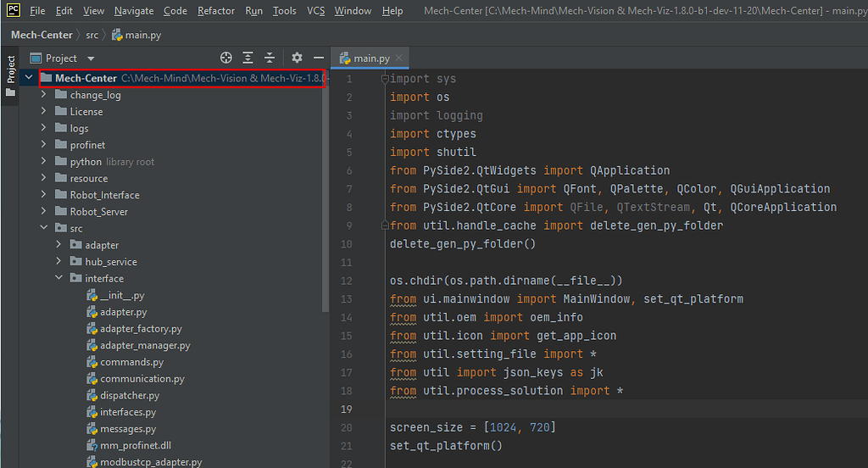Expand the hub_service folder arrow

coord(58,261)
